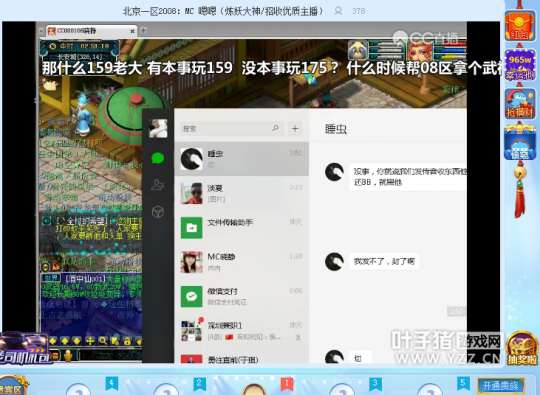Click the WeChat profile avatar
Image resolution: width=540 pixels, height=395 pixels.
point(158,128)
